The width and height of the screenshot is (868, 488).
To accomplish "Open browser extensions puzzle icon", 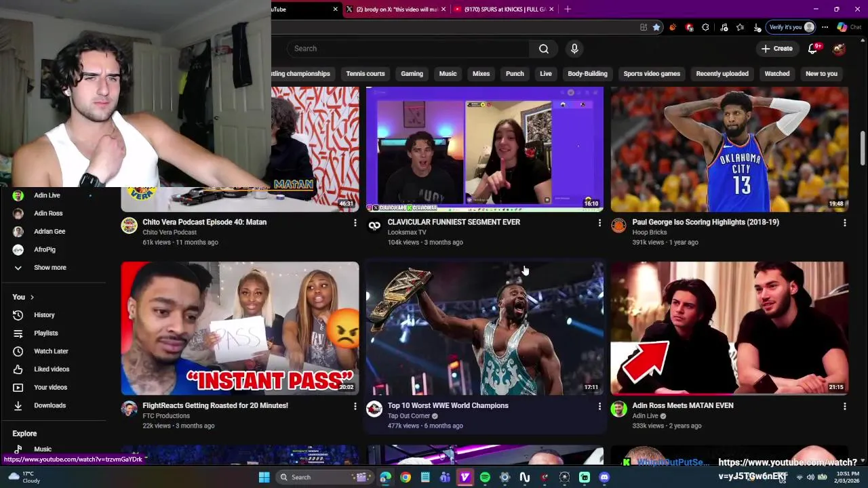I will [x=706, y=27].
